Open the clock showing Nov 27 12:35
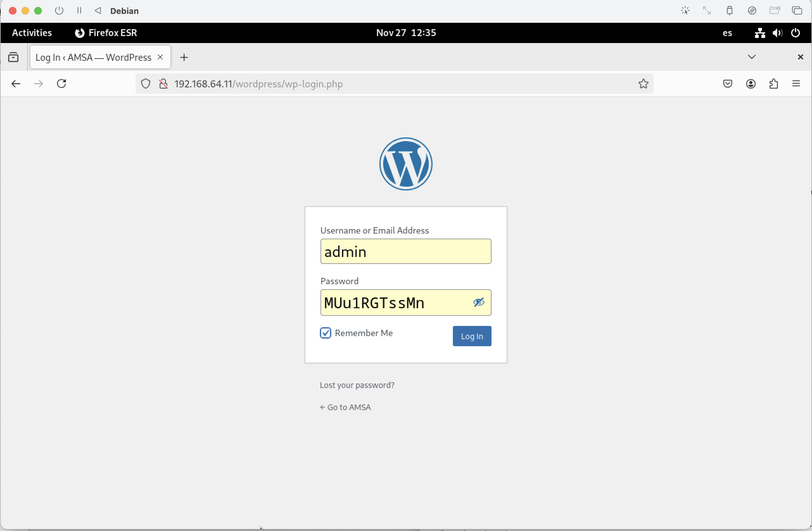 (x=406, y=33)
